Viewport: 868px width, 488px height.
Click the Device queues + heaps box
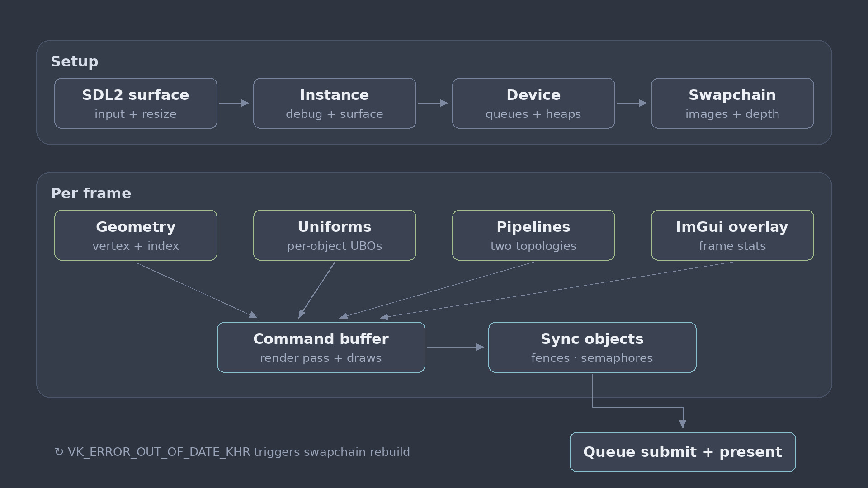pos(533,103)
